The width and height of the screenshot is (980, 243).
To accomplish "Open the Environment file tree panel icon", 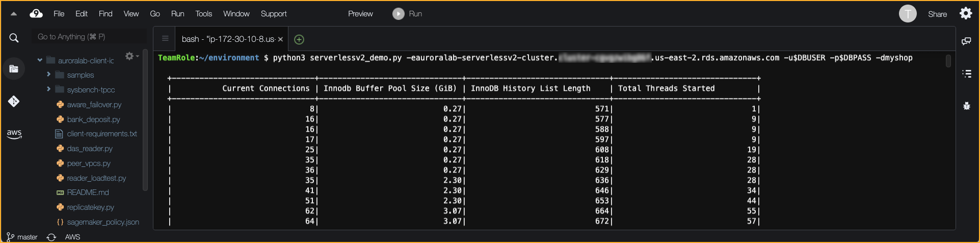I will (14, 69).
